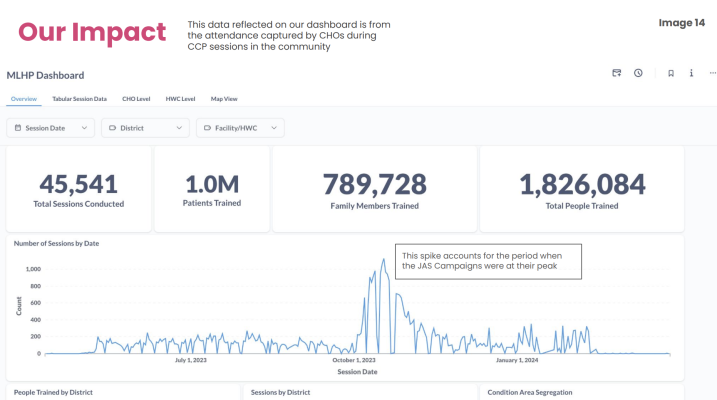Open the three-dot more options menu

[712, 73]
